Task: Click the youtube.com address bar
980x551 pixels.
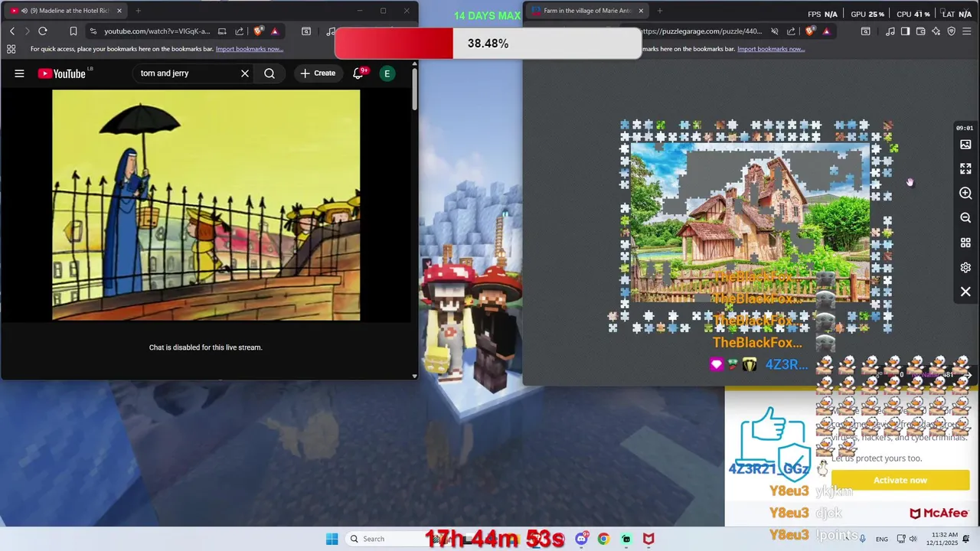Action: click(x=157, y=31)
